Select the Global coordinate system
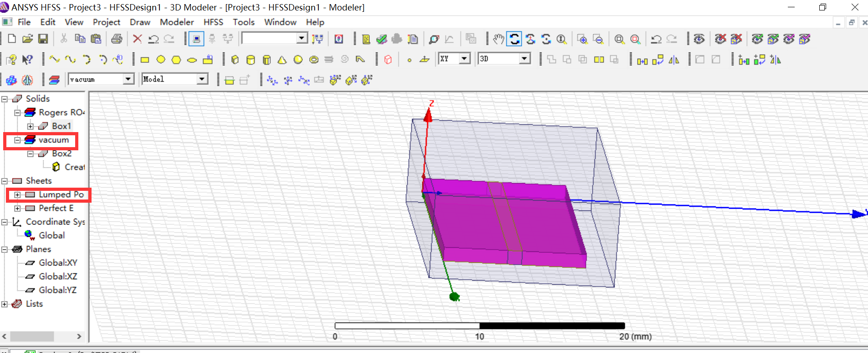The image size is (868, 353). point(51,235)
